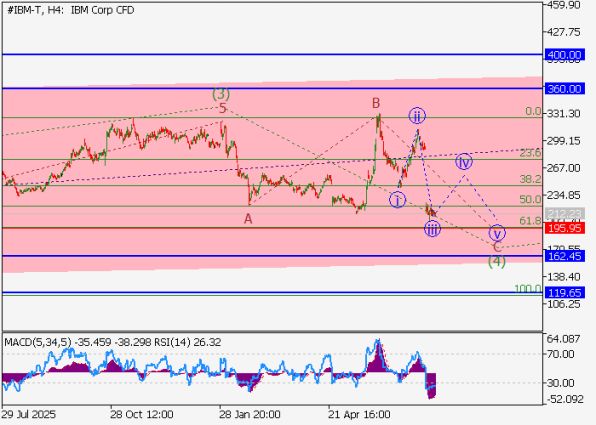This screenshot has width=596, height=425.
Task: Select the circled wave i marker
Action: [x=398, y=200]
